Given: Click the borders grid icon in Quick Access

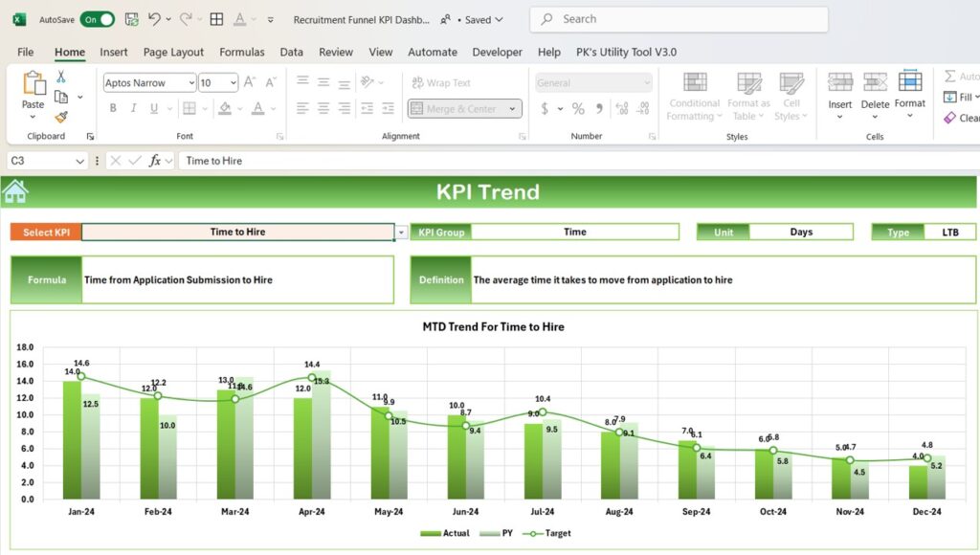Looking at the screenshot, I should (x=216, y=19).
